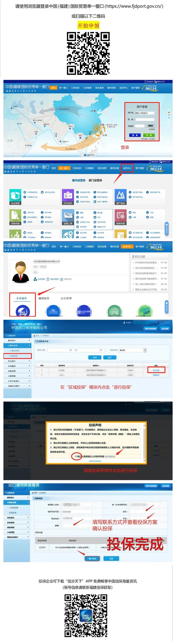Select the orange carousel dot on login banner
Screen dimensions: 176x644
tap(169, 113)
